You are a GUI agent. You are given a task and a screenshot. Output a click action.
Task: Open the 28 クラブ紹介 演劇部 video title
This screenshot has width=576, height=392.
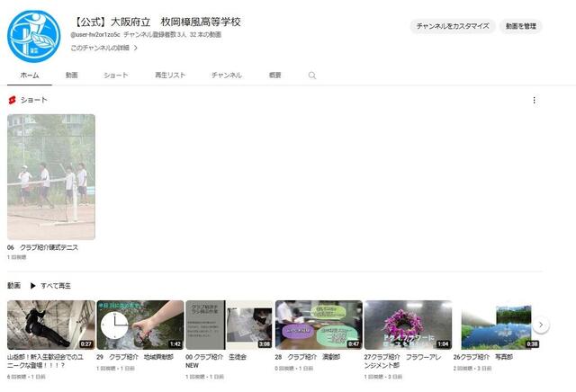tap(308, 357)
